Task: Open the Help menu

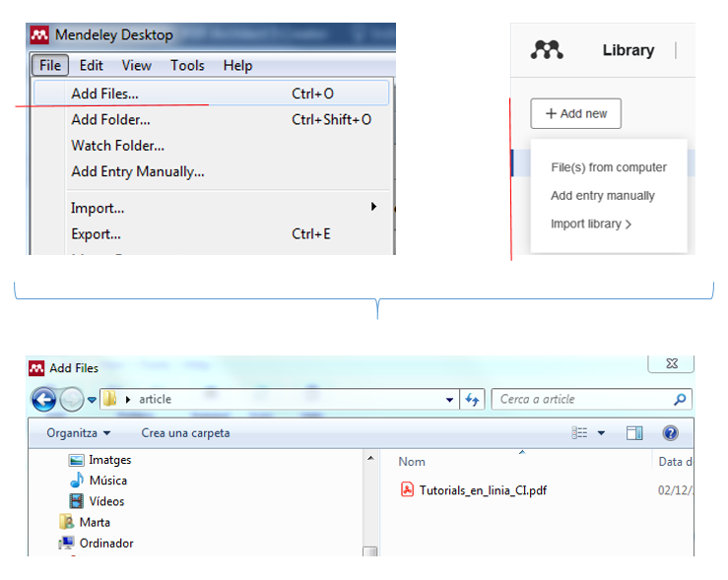Action: (237, 65)
